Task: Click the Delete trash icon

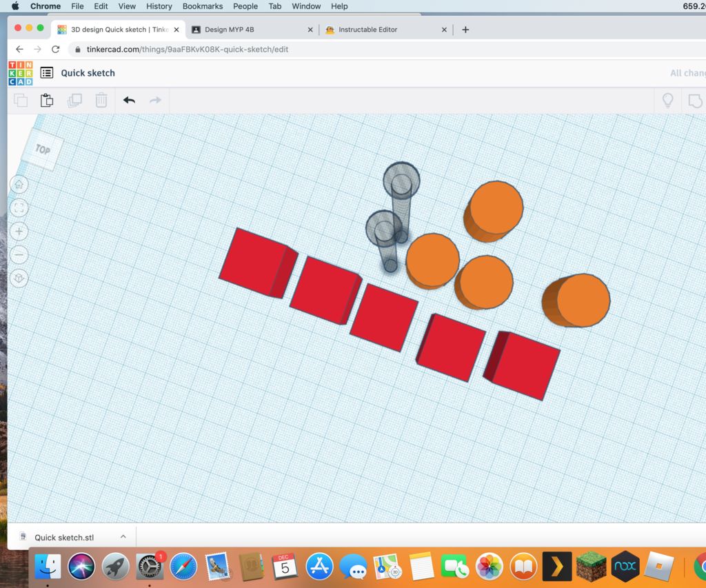Action: [x=101, y=100]
